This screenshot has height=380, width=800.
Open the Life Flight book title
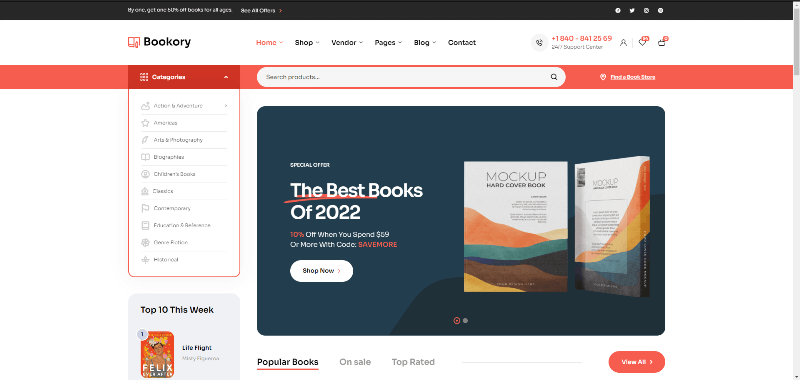pyautogui.click(x=197, y=348)
